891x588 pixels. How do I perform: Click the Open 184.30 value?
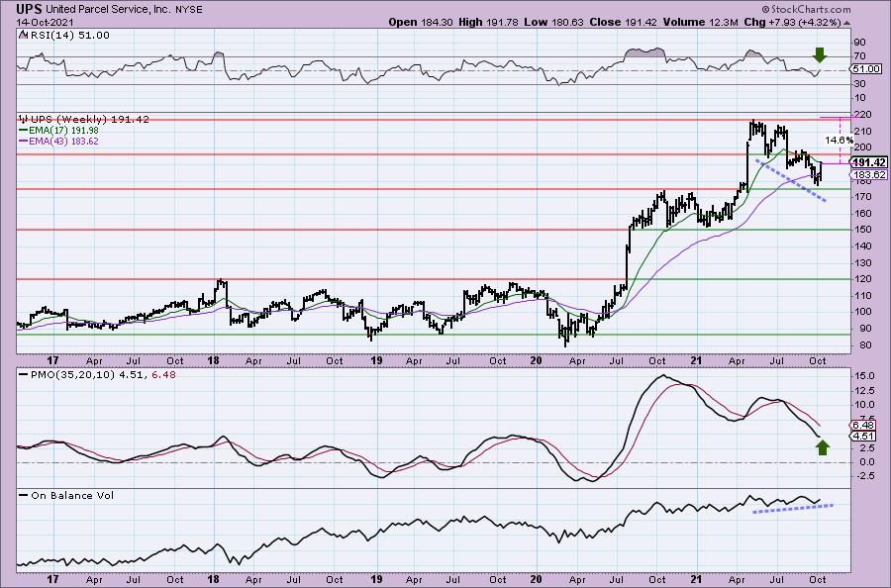click(x=422, y=22)
